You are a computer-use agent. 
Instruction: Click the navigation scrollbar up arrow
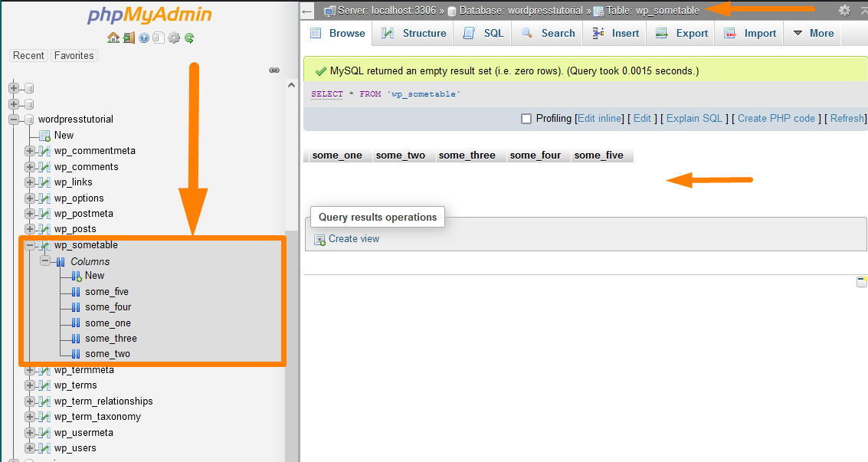[292, 85]
